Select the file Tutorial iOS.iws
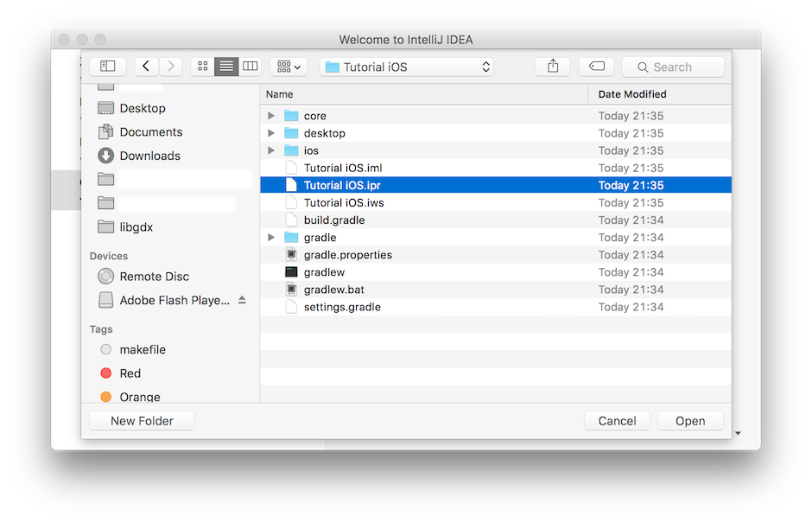This screenshot has width=812, height=523. click(x=496, y=202)
